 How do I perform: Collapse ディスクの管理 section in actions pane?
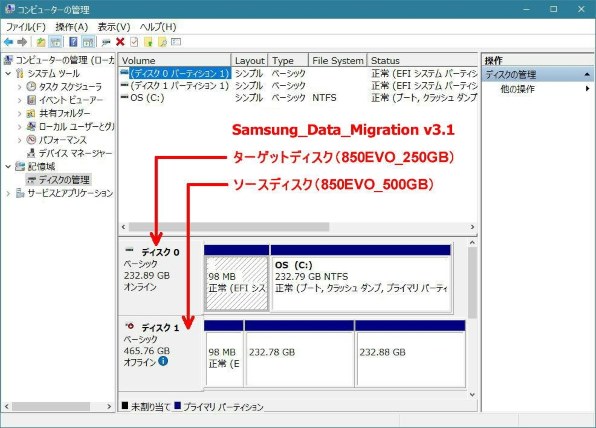coord(587,74)
